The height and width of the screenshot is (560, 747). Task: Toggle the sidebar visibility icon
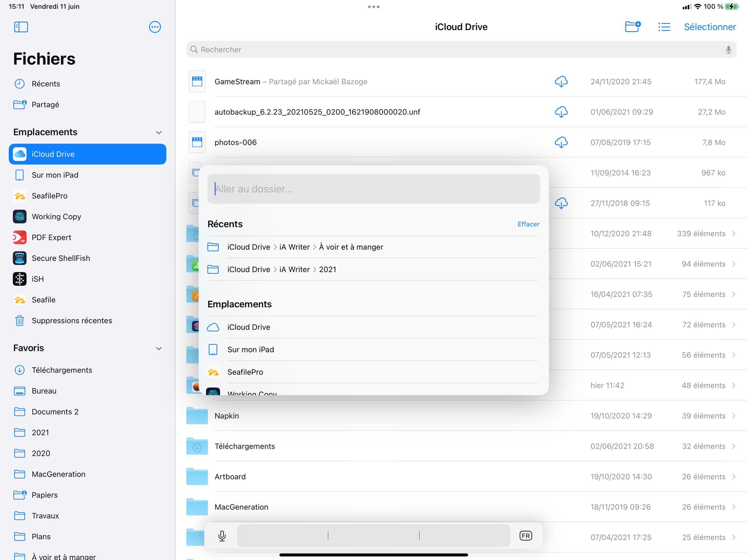click(21, 27)
